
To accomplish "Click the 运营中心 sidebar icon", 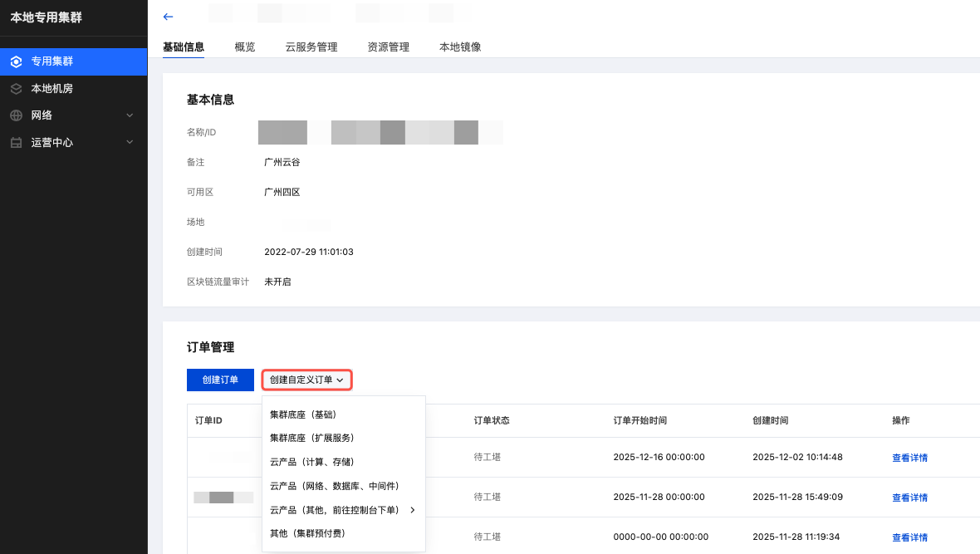I will coord(16,143).
